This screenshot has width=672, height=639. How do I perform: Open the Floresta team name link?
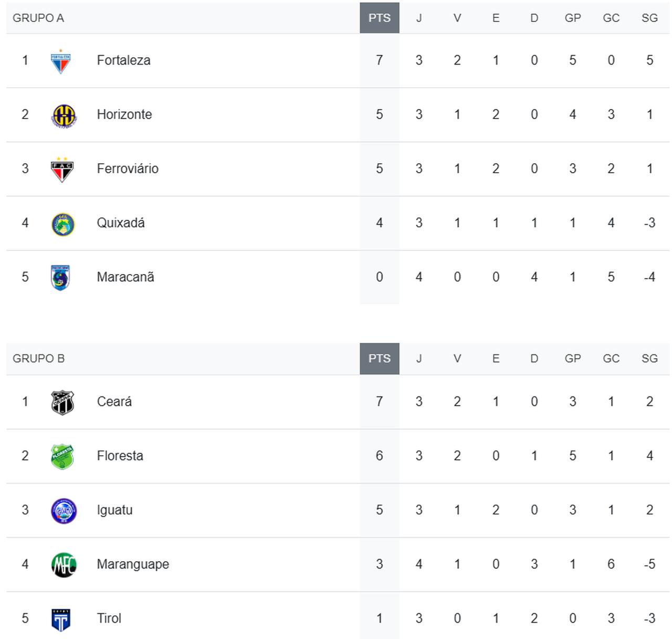pyautogui.click(x=120, y=456)
